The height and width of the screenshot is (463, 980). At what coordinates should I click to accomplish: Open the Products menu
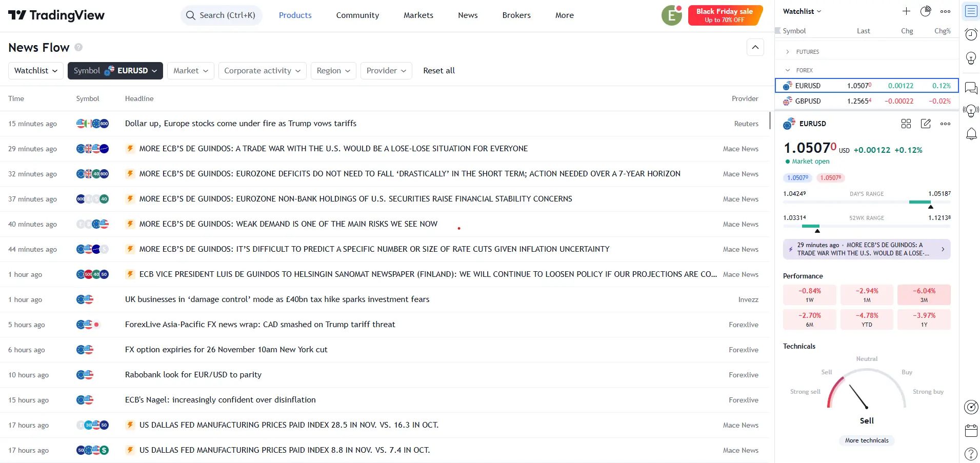pyautogui.click(x=295, y=15)
